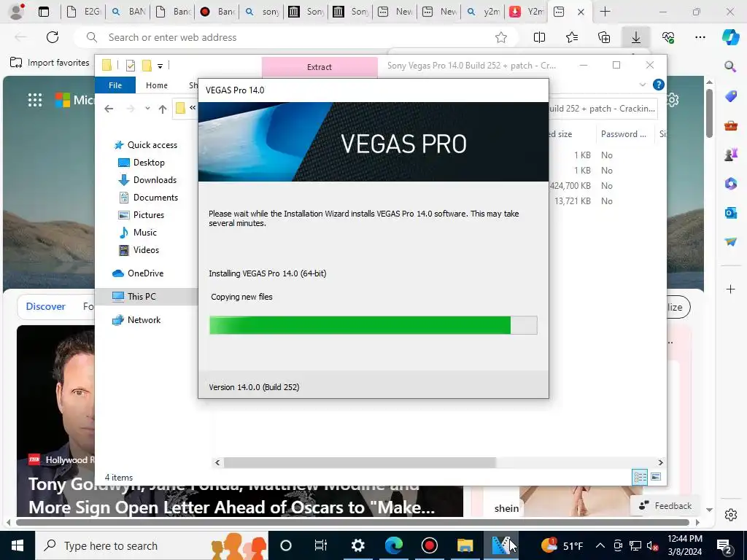This screenshot has height=560, width=747.
Task: Add sidebar app with plus icon
Action: [x=730, y=289]
